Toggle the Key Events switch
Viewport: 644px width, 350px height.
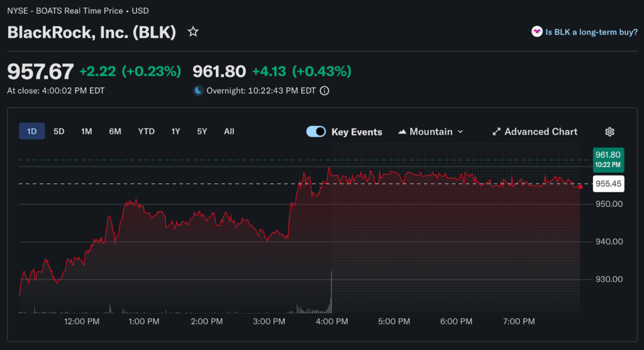pyautogui.click(x=316, y=132)
